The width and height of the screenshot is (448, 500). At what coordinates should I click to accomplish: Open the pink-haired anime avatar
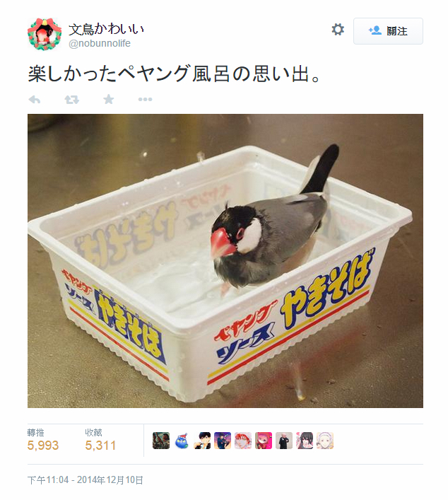click(x=264, y=441)
